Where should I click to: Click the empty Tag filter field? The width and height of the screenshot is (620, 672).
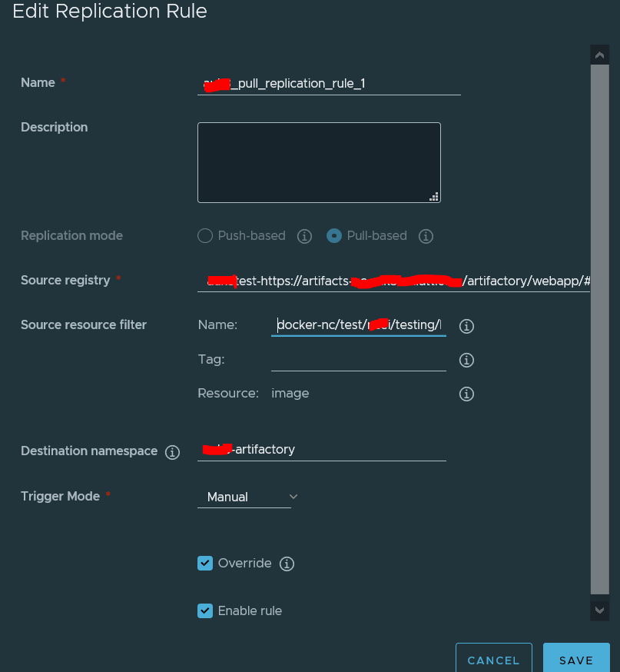(359, 360)
